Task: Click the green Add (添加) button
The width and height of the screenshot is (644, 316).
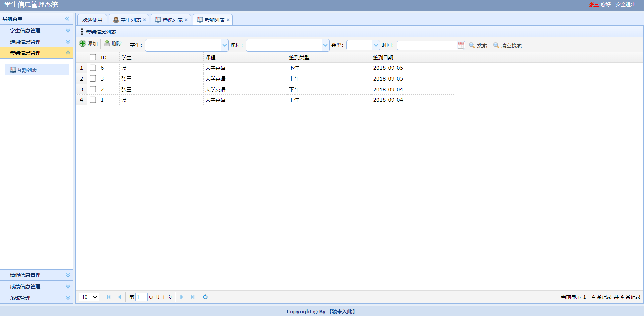Action: pyautogui.click(x=89, y=44)
